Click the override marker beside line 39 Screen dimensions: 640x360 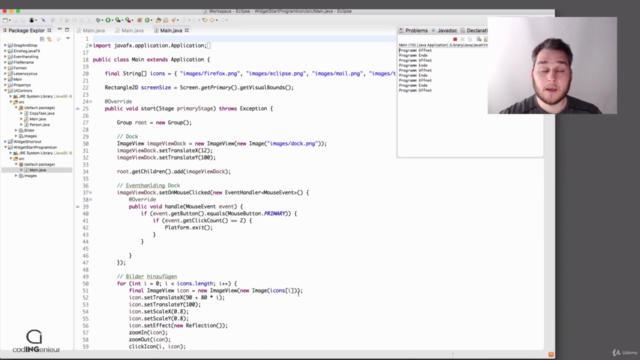pyautogui.click(x=78, y=207)
